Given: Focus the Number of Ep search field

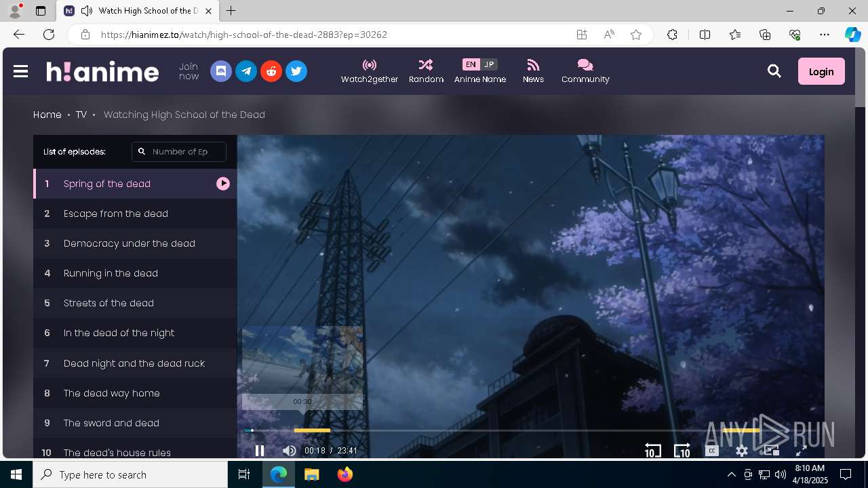Looking at the screenshot, I should coord(179,152).
